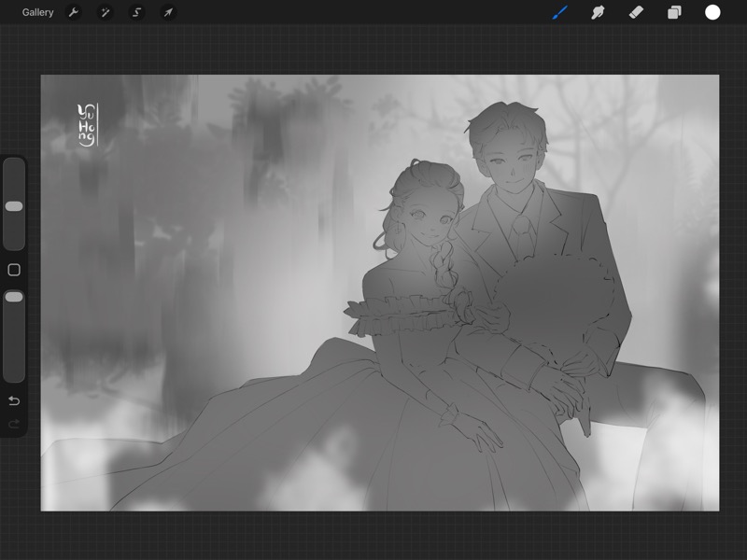Viewport: 747px width, 560px height.
Task: Return to the Gallery
Action: [x=37, y=12]
